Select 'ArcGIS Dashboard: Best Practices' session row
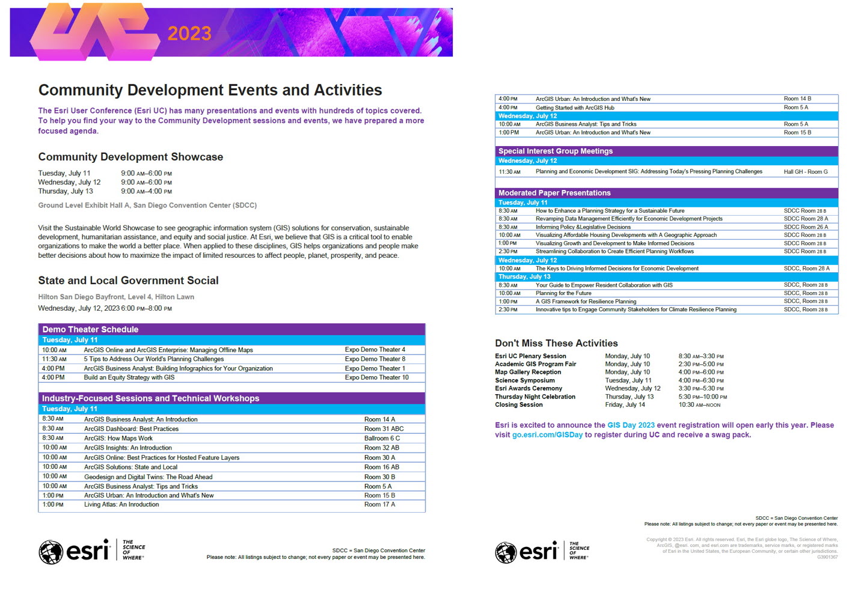 click(x=132, y=428)
